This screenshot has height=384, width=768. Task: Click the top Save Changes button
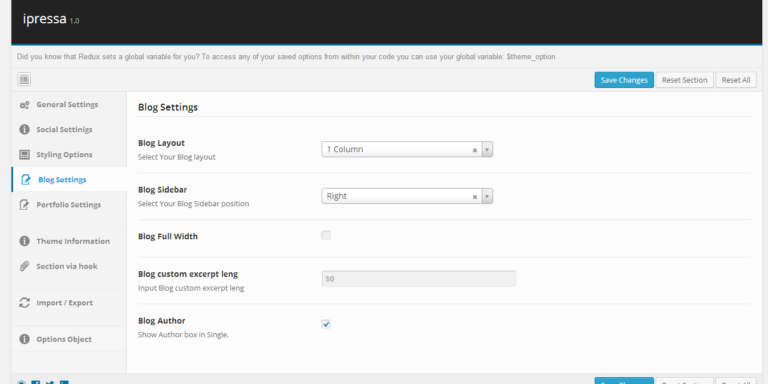[624, 80]
